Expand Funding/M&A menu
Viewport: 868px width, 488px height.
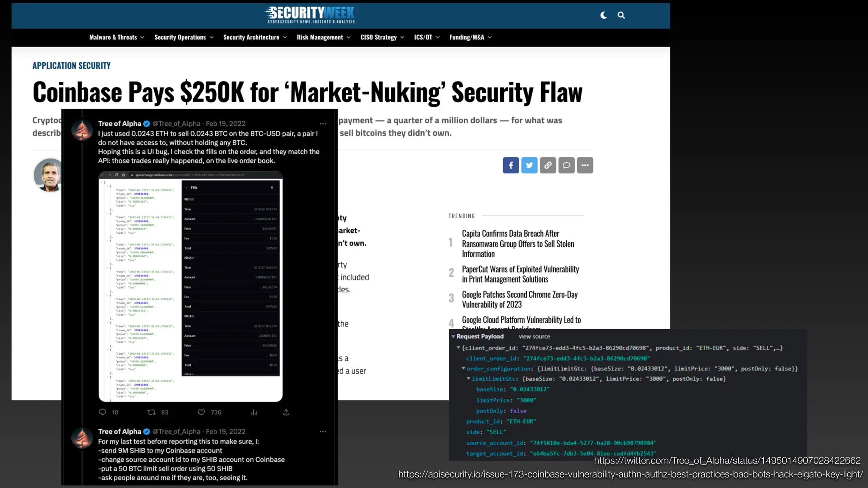(x=470, y=37)
